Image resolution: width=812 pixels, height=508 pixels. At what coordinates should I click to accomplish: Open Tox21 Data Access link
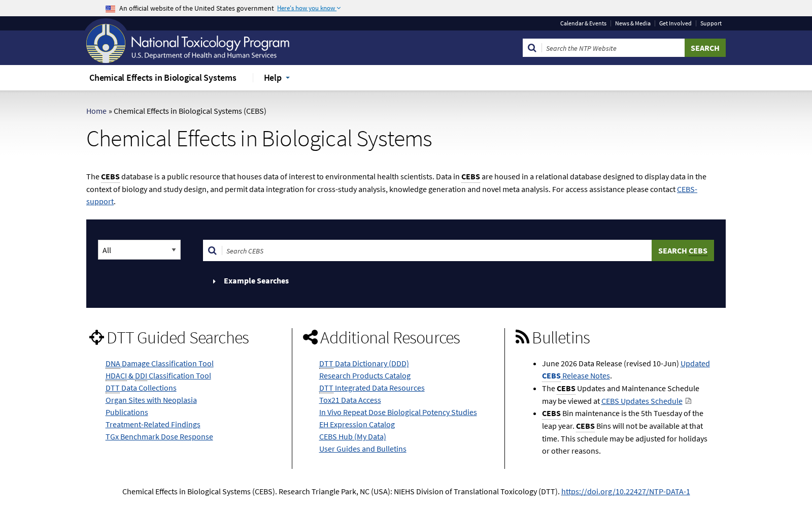tap(350, 400)
